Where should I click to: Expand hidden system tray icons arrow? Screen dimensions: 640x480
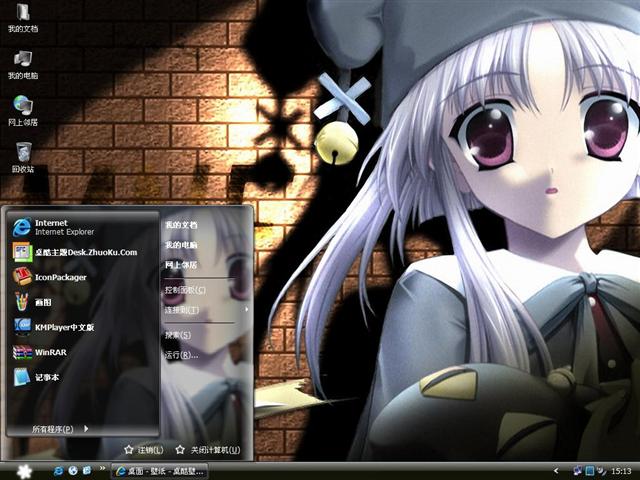[556, 471]
